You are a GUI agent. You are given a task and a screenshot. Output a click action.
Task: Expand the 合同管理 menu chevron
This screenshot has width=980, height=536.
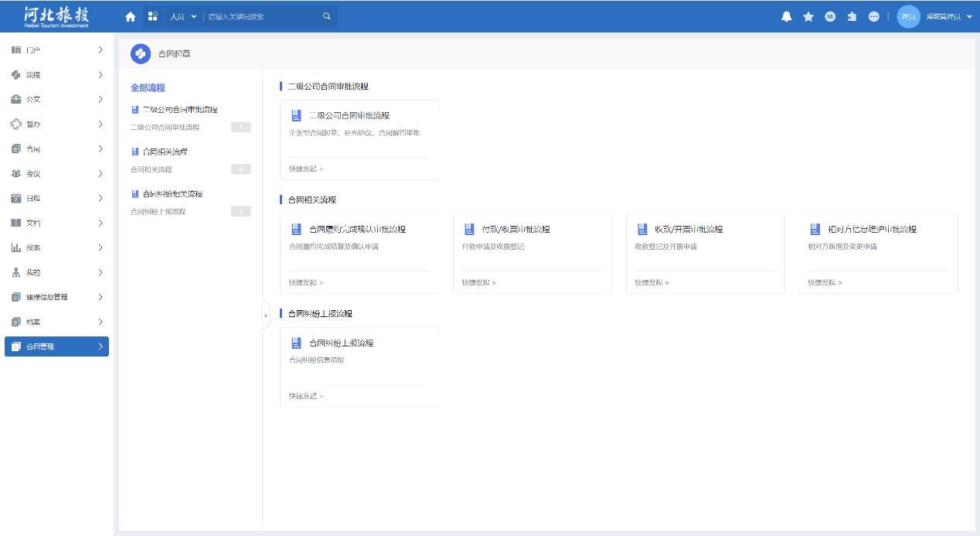click(x=100, y=347)
